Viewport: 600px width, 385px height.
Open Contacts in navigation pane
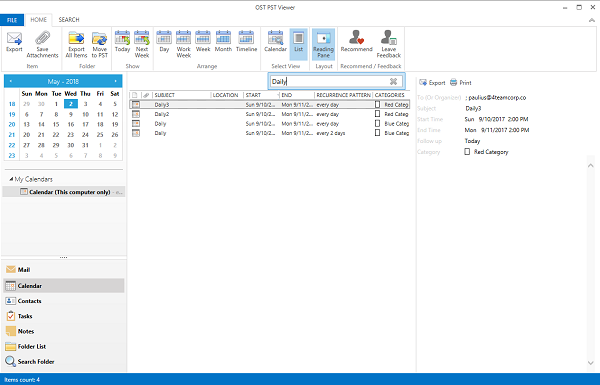pyautogui.click(x=64, y=301)
